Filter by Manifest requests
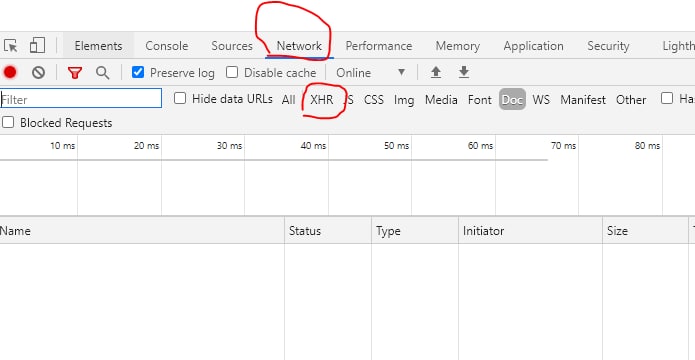The height and width of the screenshot is (360, 695). 583,100
